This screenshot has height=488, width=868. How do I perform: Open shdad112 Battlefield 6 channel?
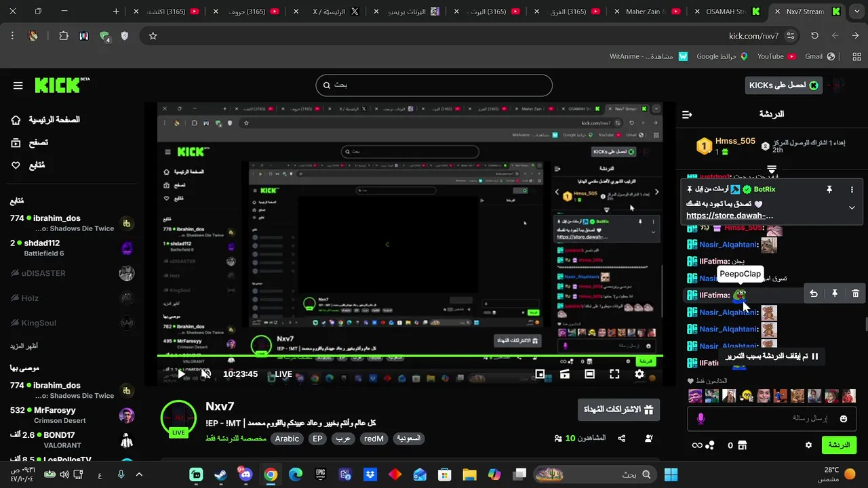(72, 248)
